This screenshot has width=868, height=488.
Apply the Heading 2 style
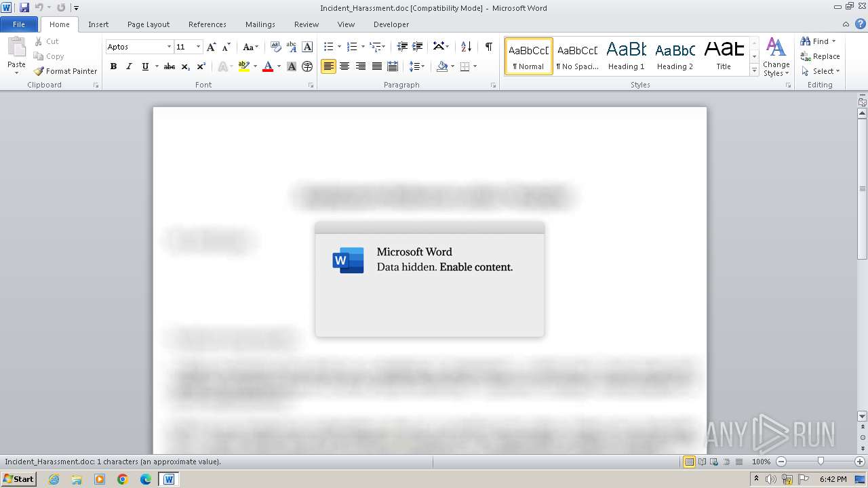[x=675, y=56]
